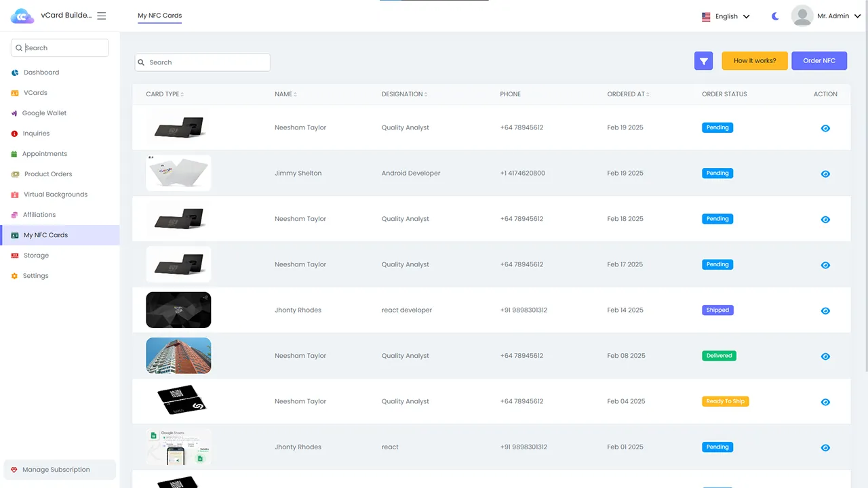View Jimmy Shelton order eye icon
The image size is (868, 488).
point(825,174)
